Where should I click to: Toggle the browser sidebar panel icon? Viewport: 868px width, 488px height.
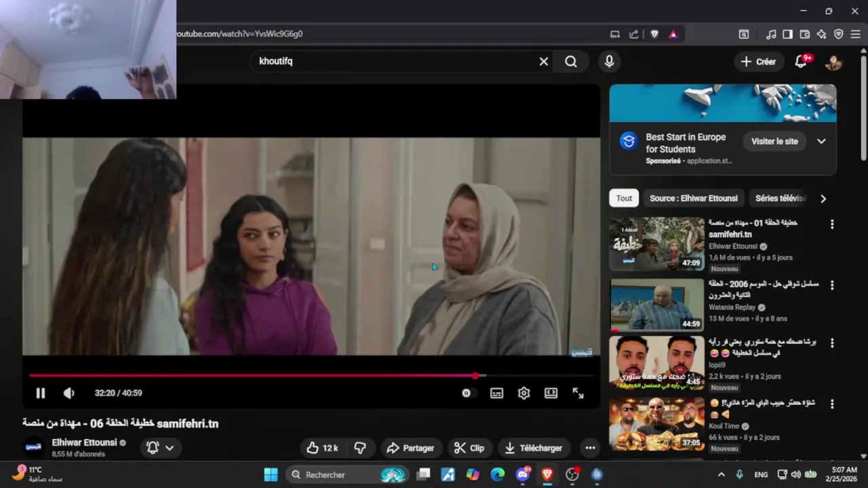click(787, 34)
